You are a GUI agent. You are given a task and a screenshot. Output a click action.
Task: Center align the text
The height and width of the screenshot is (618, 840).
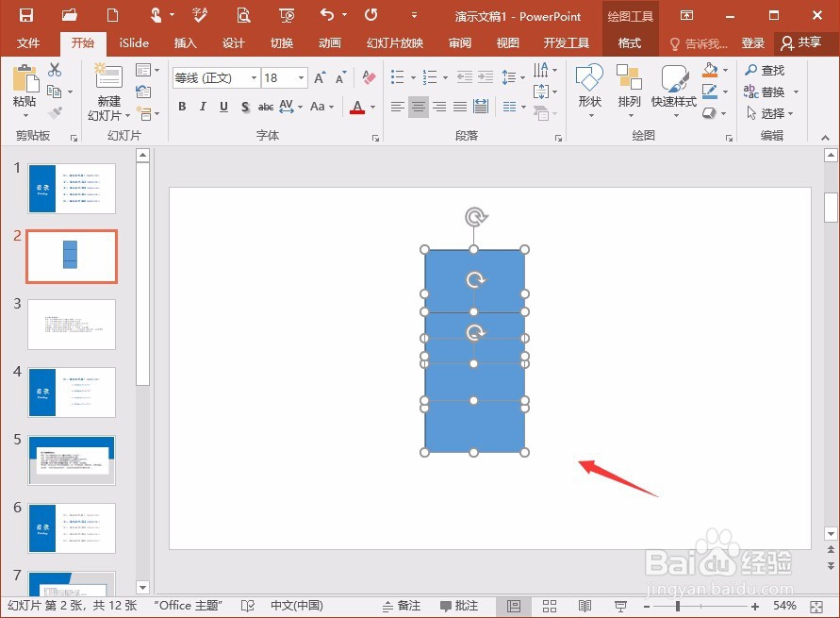point(419,106)
